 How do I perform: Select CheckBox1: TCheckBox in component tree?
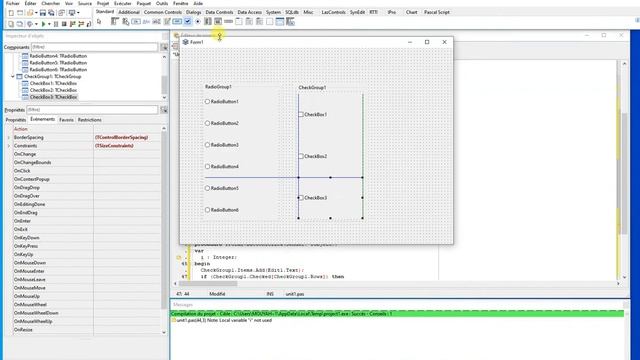(x=53, y=83)
